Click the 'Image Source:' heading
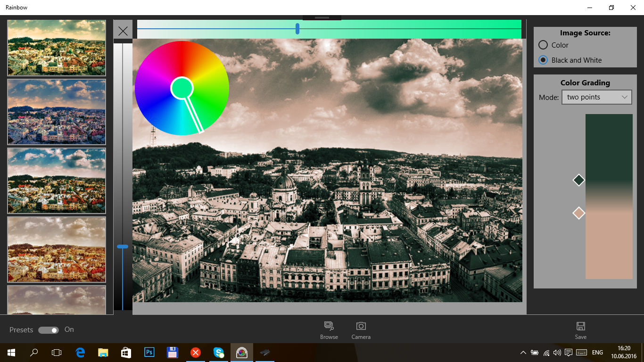 point(585,33)
